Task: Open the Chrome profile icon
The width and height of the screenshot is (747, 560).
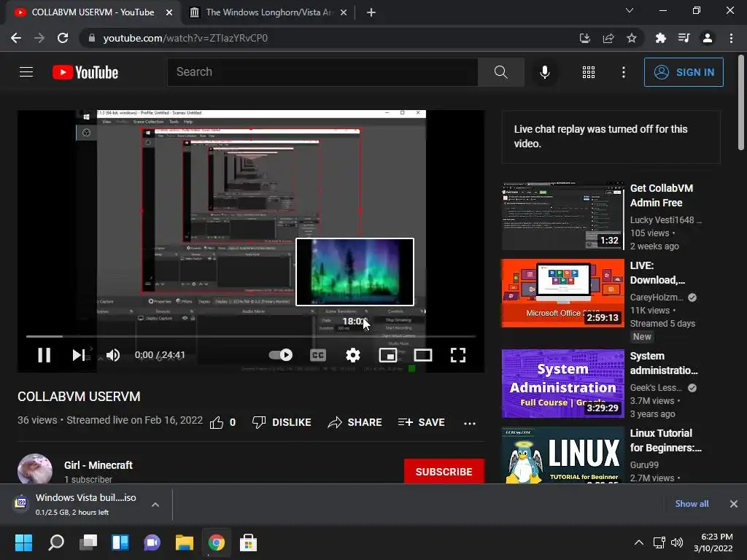Action: (x=708, y=38)
